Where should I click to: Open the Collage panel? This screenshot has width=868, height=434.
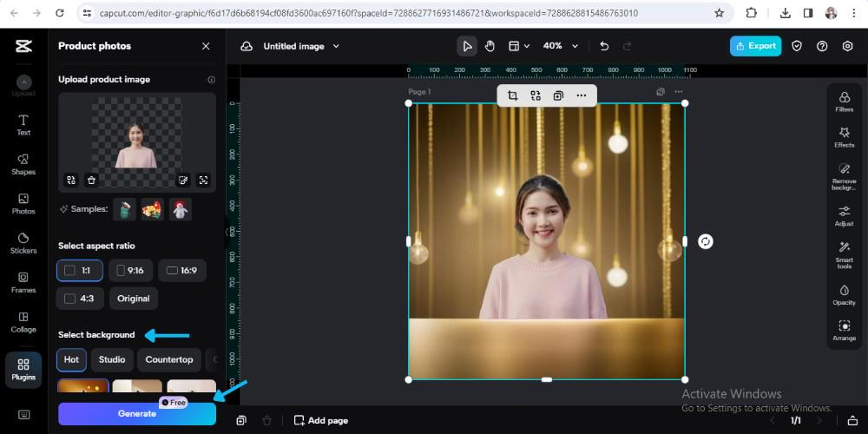(x=23, y=322)
